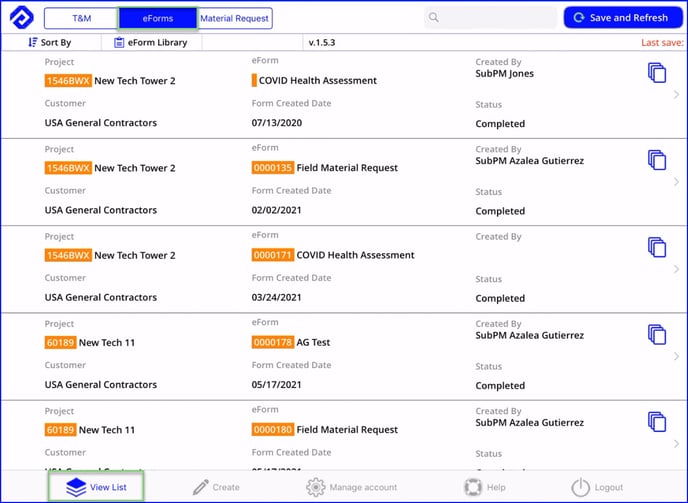The image size is (688, 503).
Task: Click the 02/02/2021 created date
Action: click(276, 210)
